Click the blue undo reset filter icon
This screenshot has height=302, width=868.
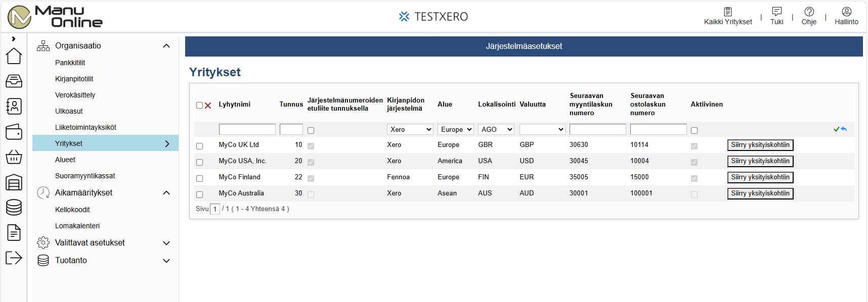point(844,129)
